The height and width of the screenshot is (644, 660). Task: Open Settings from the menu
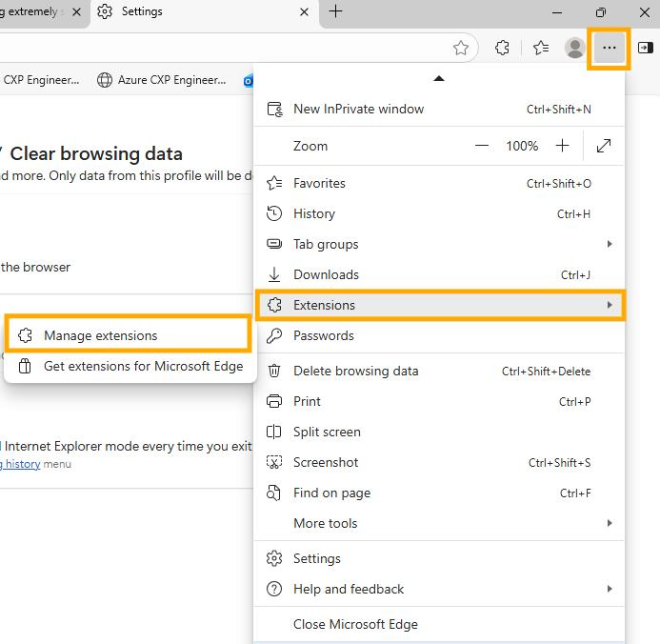point(439,558)
